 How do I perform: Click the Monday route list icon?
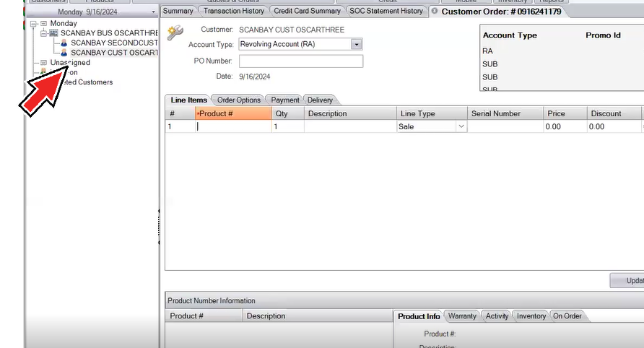[x=43, y=24]
